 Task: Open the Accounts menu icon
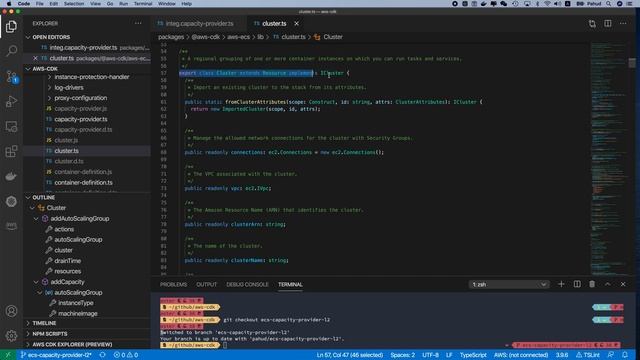[x=11, y=311]
